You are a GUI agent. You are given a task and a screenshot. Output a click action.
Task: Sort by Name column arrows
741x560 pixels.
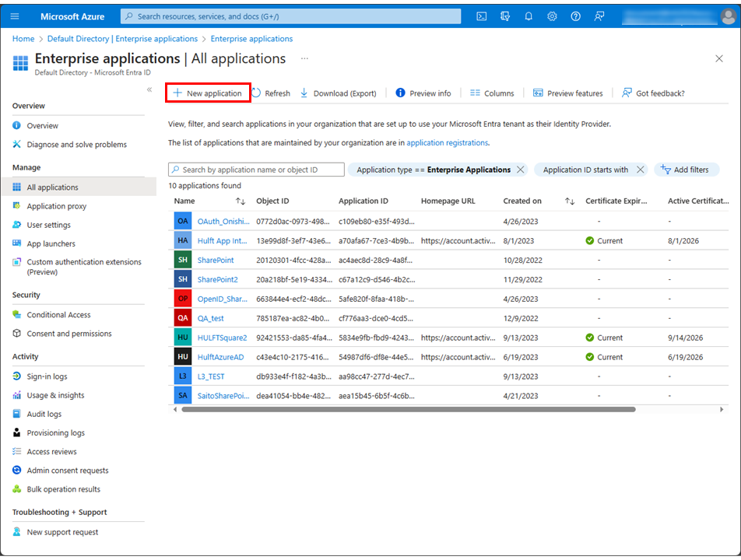(x=240, y=201)
